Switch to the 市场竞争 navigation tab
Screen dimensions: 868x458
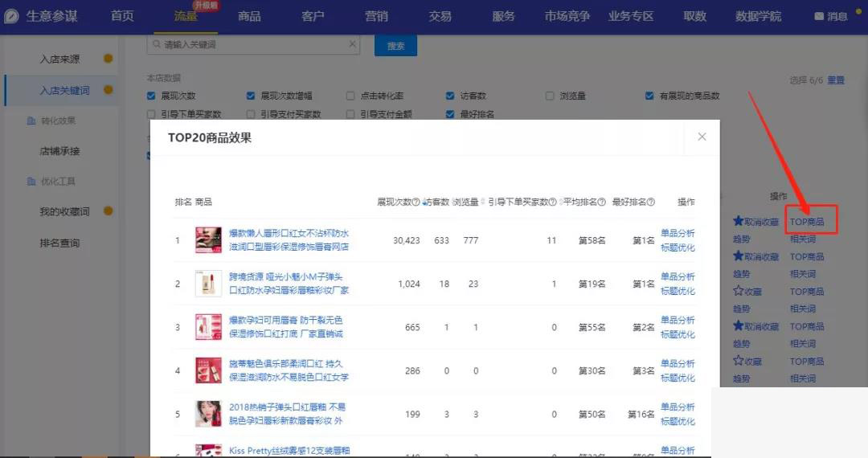[x=567, y=16]
